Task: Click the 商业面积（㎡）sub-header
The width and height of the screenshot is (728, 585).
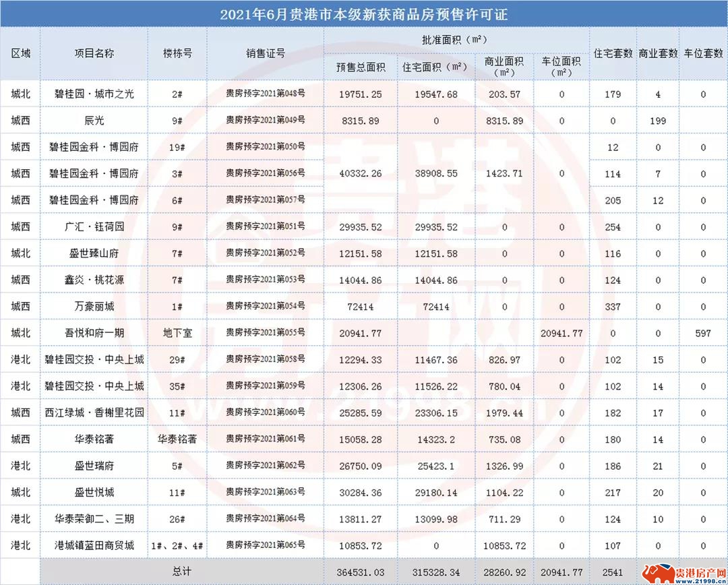Action: point(504,67)
